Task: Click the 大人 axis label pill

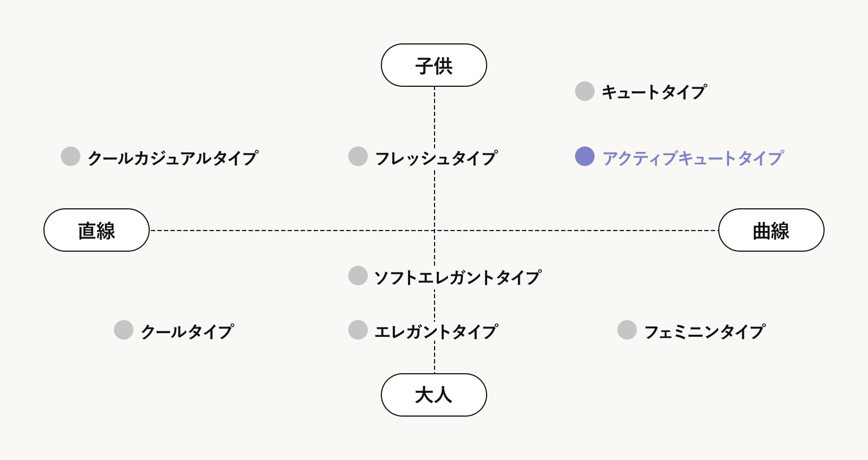Action: point(434,395)
